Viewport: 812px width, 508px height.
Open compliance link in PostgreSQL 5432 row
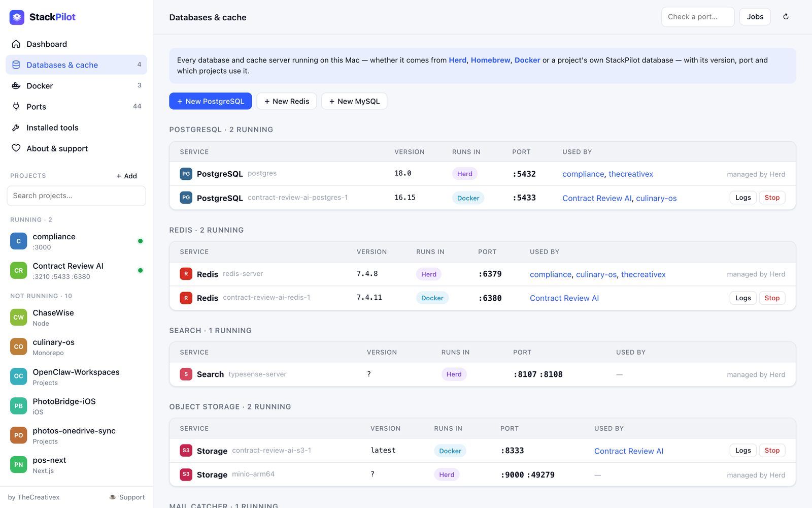(583, 174)
